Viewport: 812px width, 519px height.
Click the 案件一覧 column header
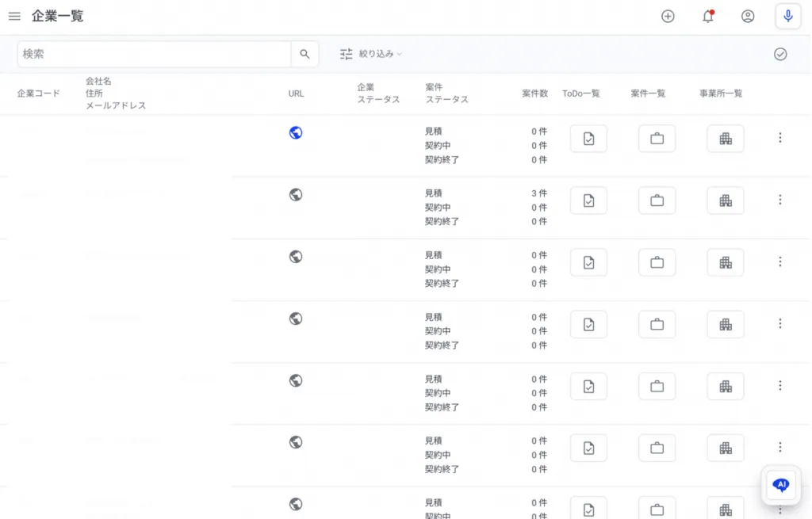(x=648, y=93)
